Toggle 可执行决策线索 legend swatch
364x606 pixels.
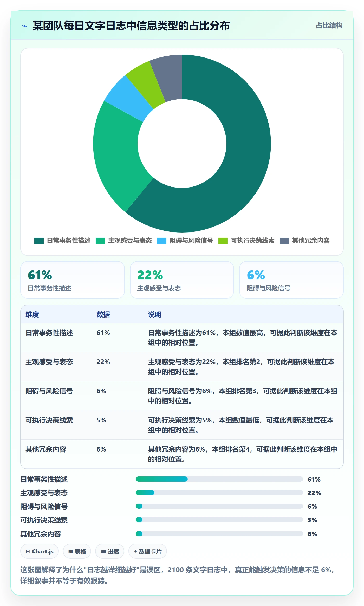223,241
